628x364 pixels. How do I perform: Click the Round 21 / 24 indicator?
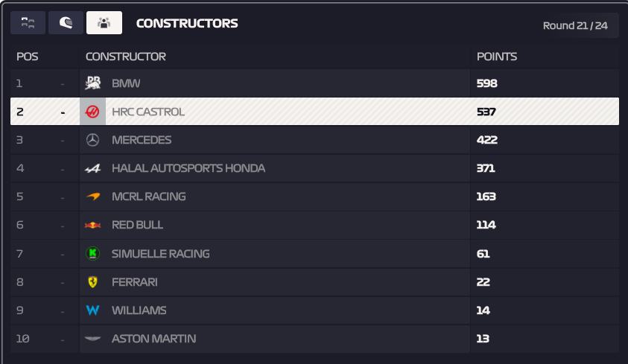(x=575, y=25)
